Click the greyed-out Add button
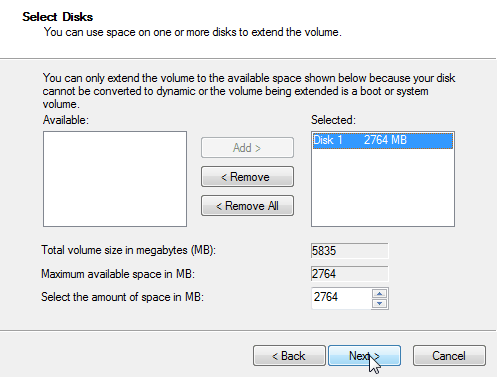497x377 pixels. 247,148
